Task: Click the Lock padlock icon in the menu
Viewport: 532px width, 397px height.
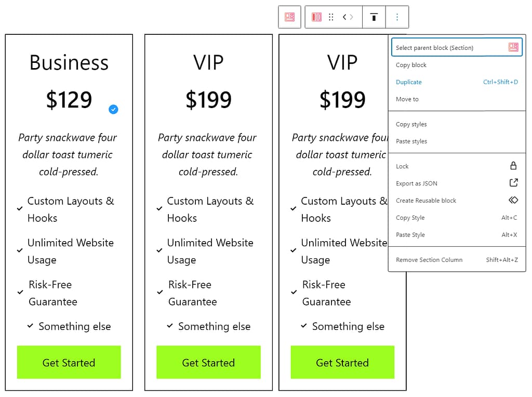Action: pyautogui.click(x=513, y=166)
